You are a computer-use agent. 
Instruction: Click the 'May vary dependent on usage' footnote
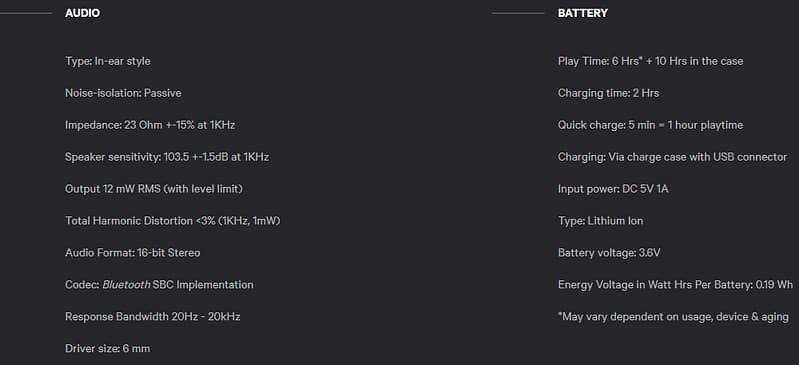673,317
